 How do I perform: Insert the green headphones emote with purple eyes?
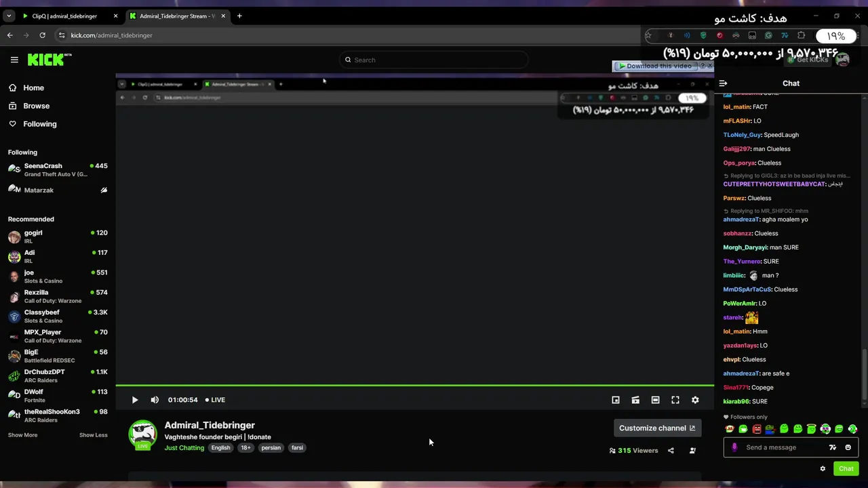coord(825,429)
